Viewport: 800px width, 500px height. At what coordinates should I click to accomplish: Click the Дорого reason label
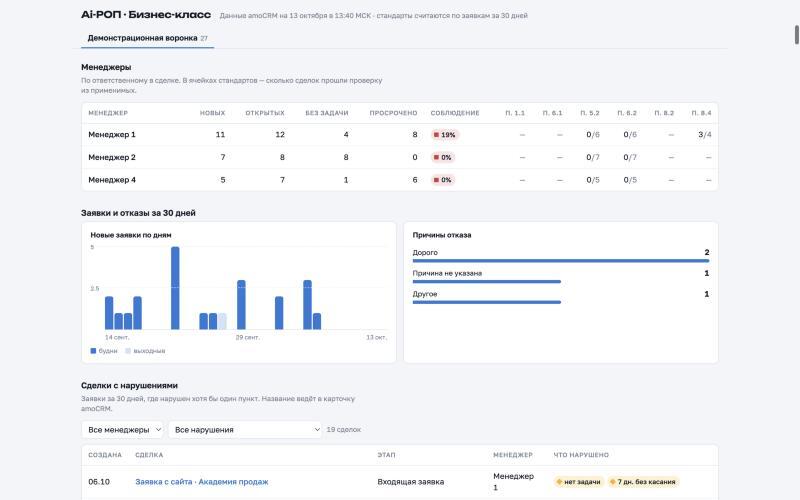425,253
